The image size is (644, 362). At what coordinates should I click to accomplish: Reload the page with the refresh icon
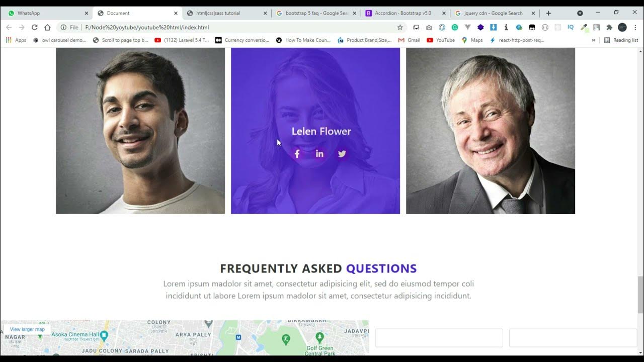[x=34, y=27]
